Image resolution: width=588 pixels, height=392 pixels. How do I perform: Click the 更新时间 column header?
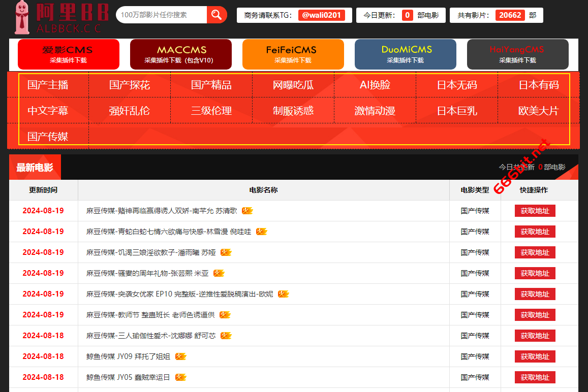pyautogui.click(x=43, y=190)
